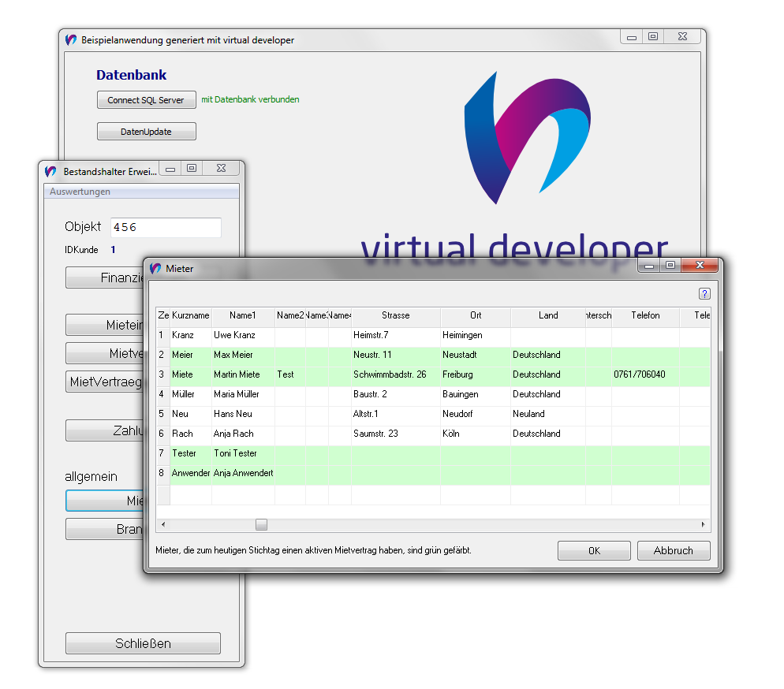Open the Auswertungen menu
The image size is (784, 689).
coord(80,192)
